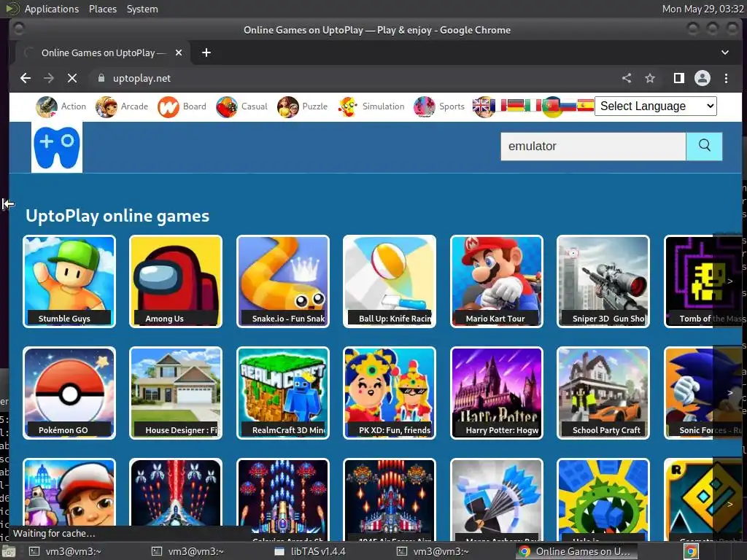Open the School Party Craft game
This screenshot has height=560, width=747.
603,393
